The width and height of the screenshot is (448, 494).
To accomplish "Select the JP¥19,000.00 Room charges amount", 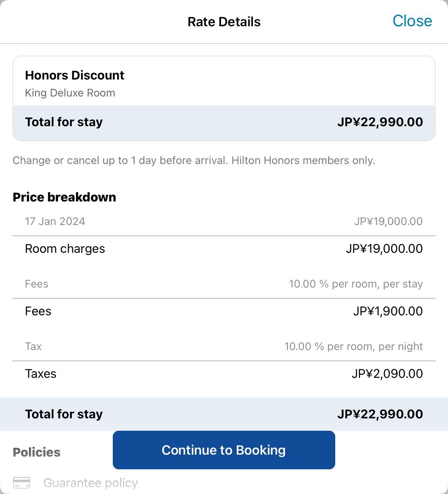I will pos(384,249).
